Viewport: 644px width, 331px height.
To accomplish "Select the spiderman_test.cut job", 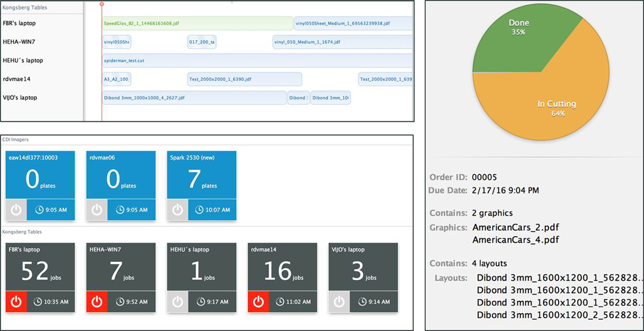I will (125, 61).
